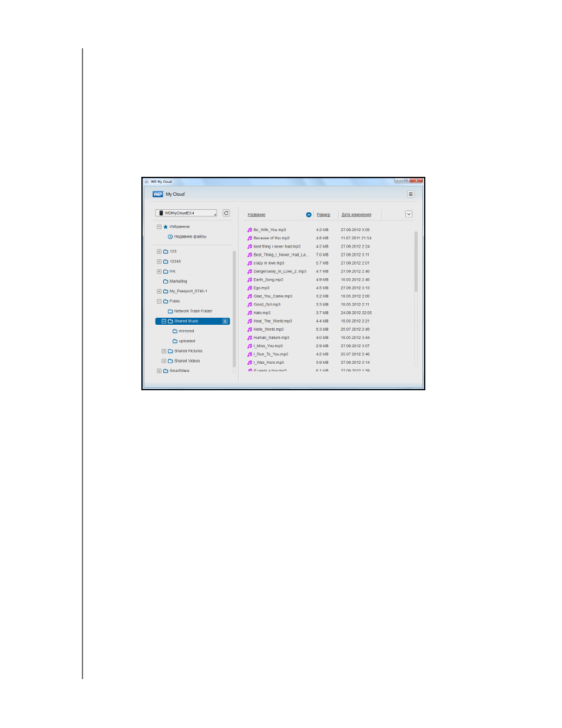Click the refresh icon beside the device selector
562x728 pixels.
(x=226, y=213)
